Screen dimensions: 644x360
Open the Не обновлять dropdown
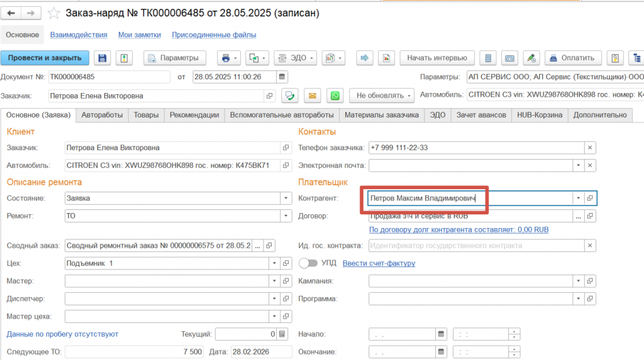pyautogui.click(x=381, y=95)
